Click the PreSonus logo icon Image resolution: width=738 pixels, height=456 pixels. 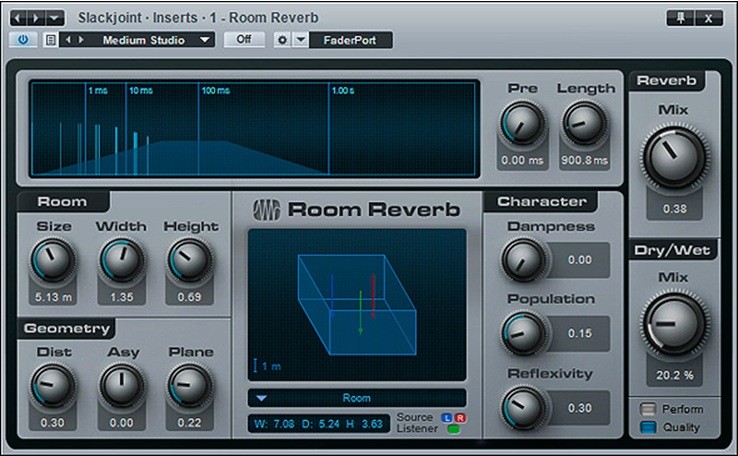point(266,210)
